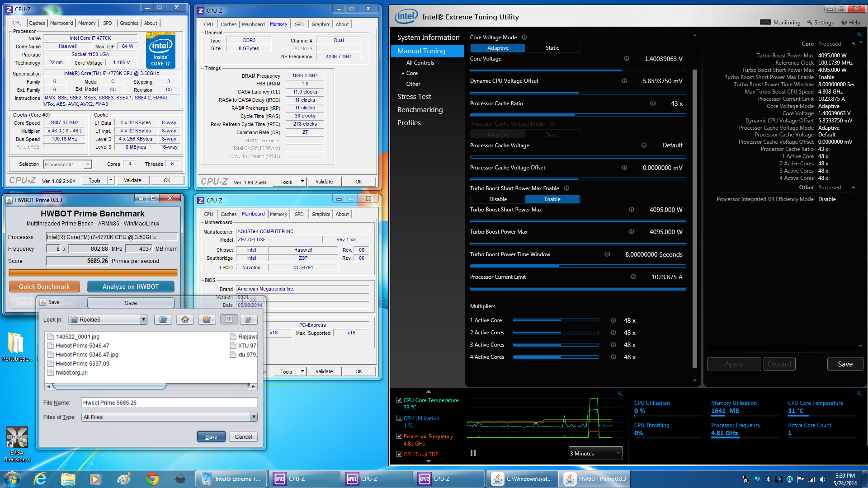Click Quick Benchmark in HWBOT Prime
This screenshot has height=488, width=868.
(44, 286)
